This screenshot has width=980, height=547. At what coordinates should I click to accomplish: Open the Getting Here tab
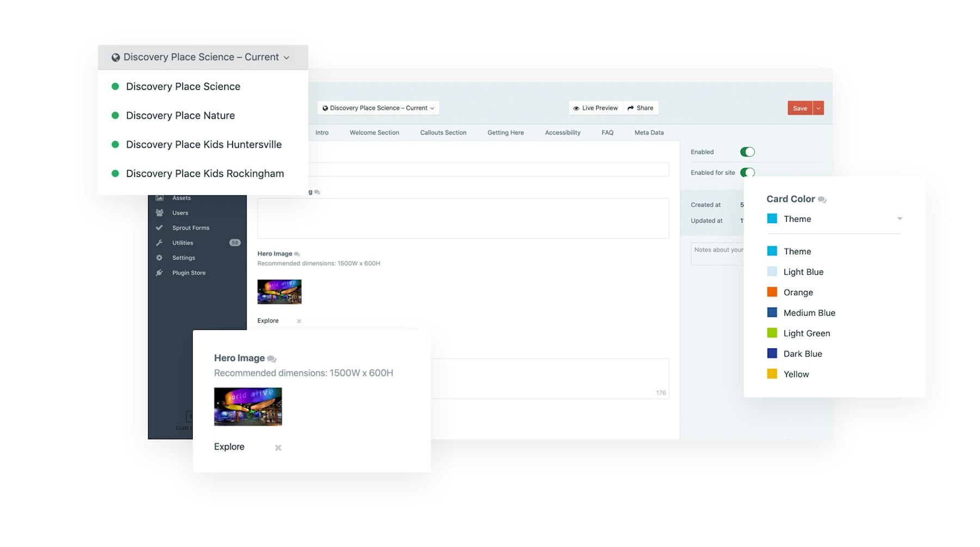pyautogui.click(x=505, y=133)
